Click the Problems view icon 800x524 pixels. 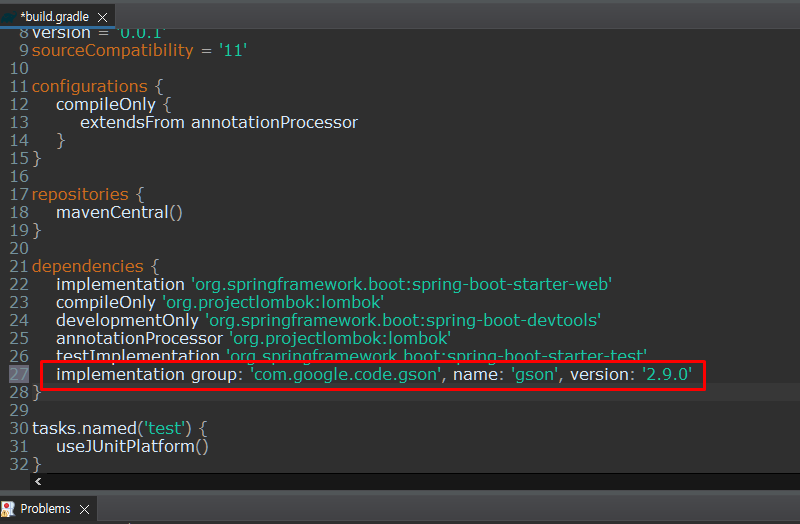point(8,509)
